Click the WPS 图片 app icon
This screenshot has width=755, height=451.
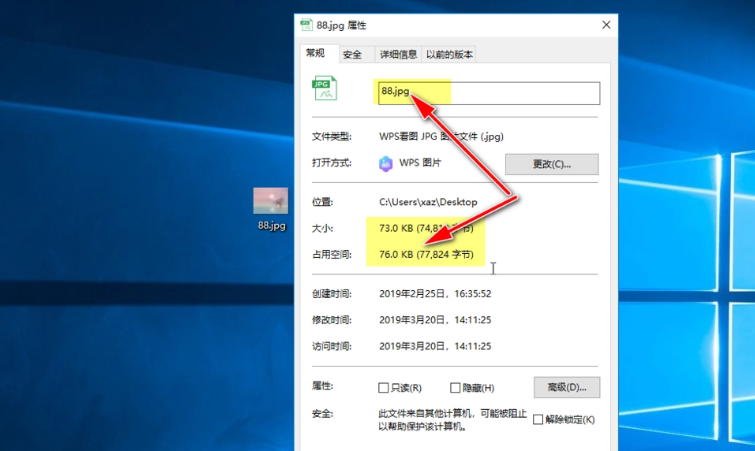386,164
